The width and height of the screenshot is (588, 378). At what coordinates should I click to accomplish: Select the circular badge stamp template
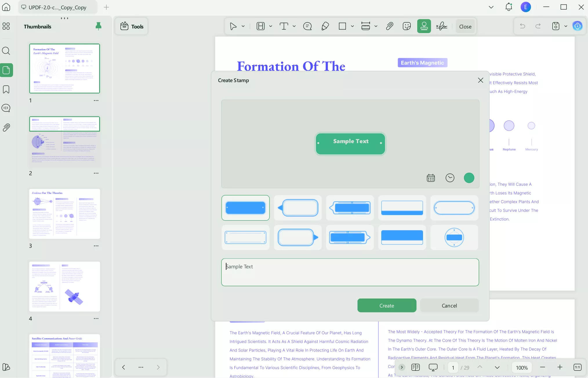point(454,237)
